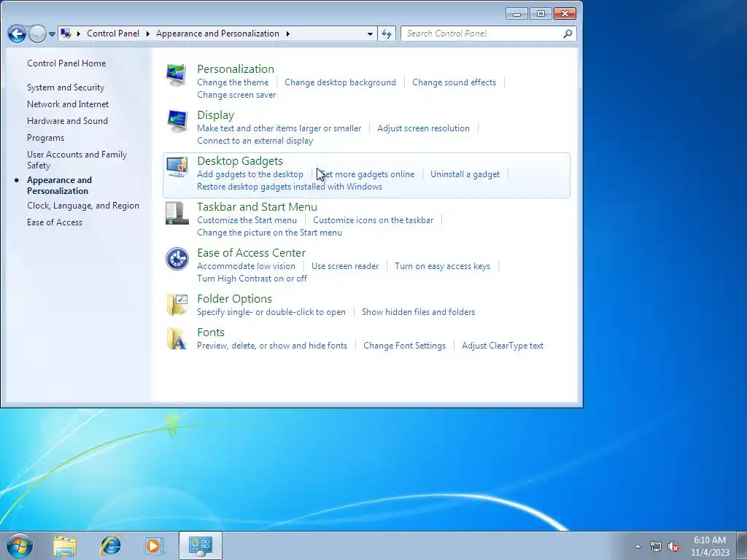
Task: Click the taskbar clock showing 6:10 AM
Action: [x=710, y=546]
